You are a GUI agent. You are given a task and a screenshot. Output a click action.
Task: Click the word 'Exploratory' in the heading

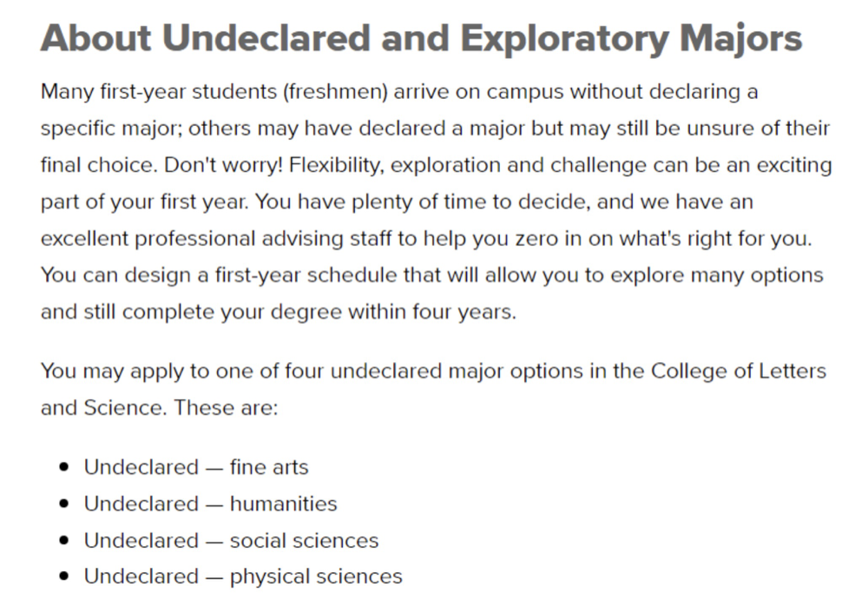565,40
